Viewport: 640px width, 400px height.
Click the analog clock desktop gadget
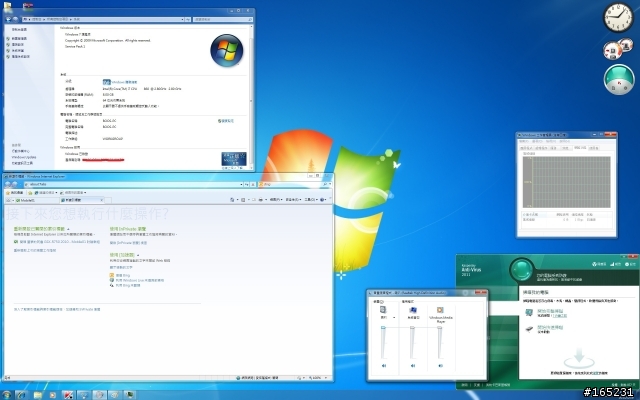tap(618, 18)
